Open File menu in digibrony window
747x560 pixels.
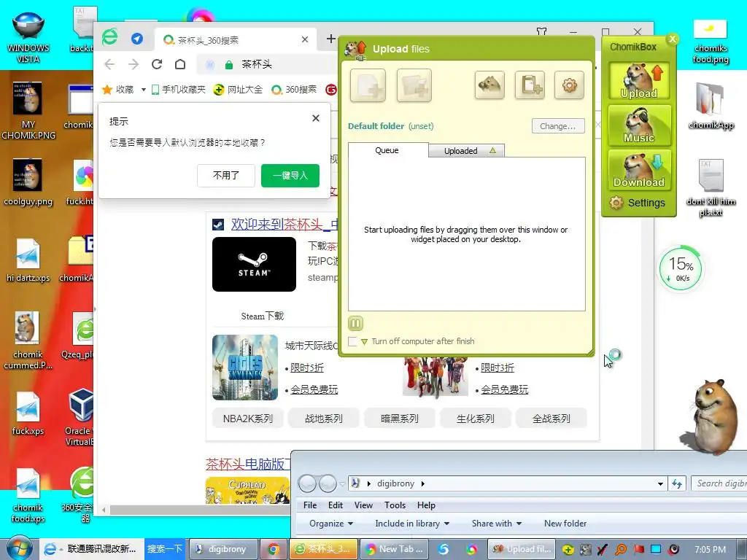pos(310,505)
